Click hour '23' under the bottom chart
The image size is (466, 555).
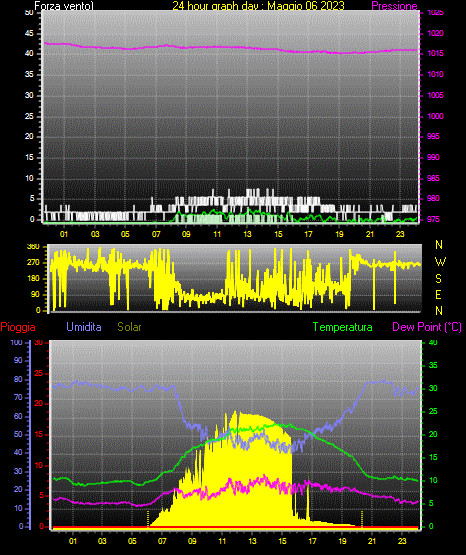pos(402,541)
